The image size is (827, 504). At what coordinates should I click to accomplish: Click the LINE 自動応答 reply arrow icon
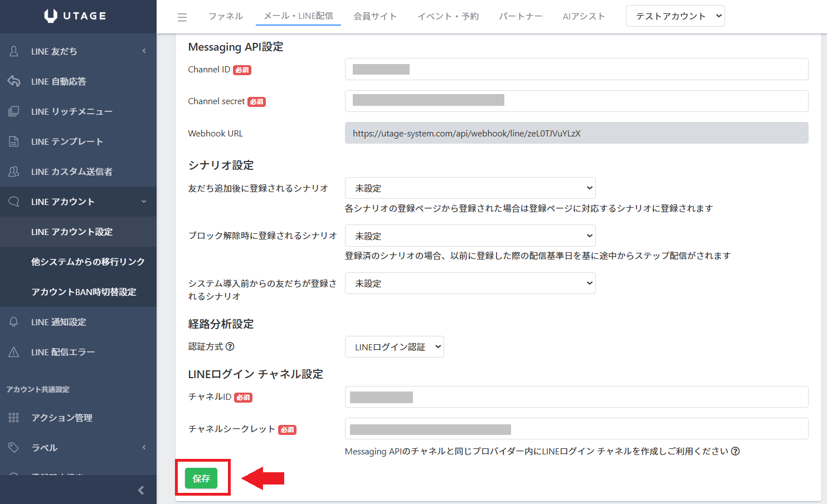point(14,81)
